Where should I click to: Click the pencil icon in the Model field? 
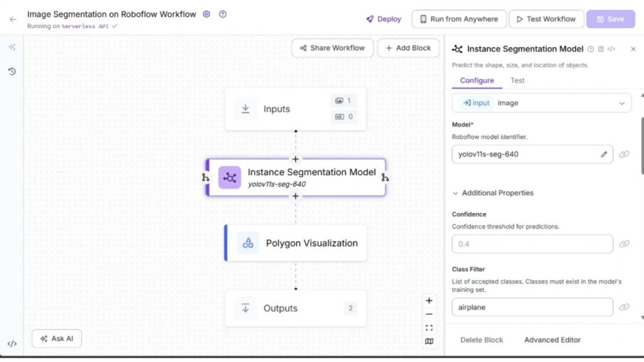coord(602,154)
